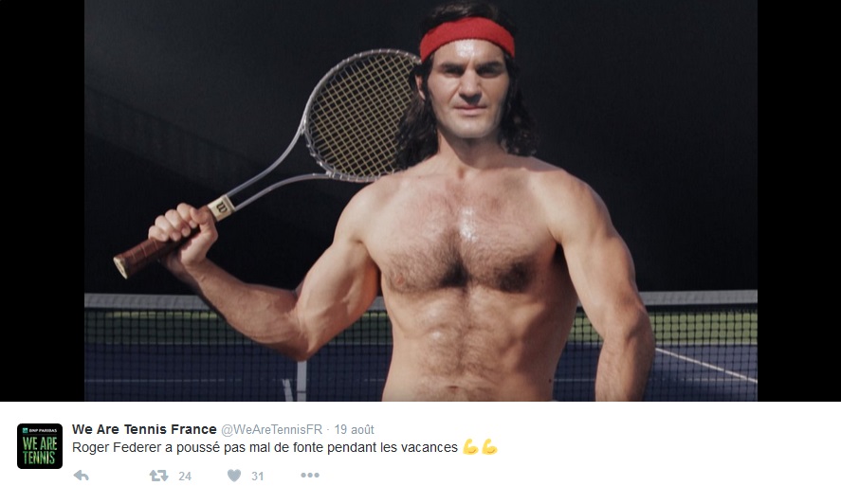The image size is (841, 504).
Task: Click the reply arrow icon under the tweet
Action: pyautogui.click(x=81, y=476)
